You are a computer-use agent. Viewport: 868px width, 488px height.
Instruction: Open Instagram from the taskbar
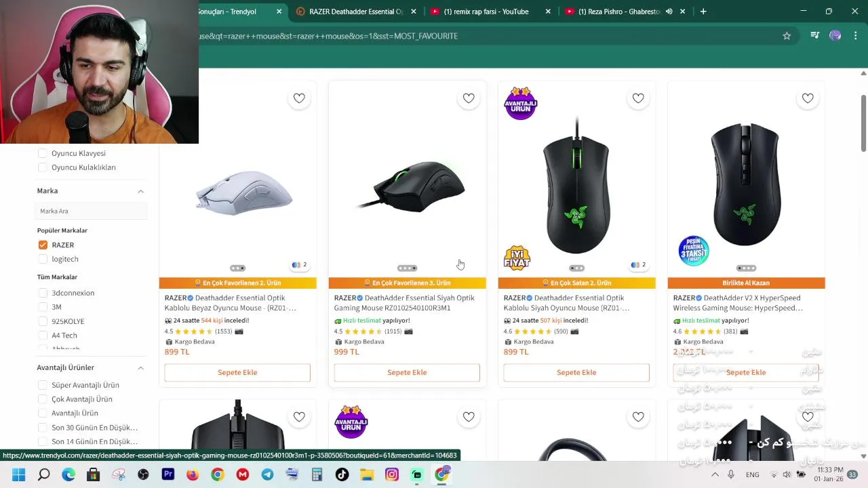tap(392, 474)
